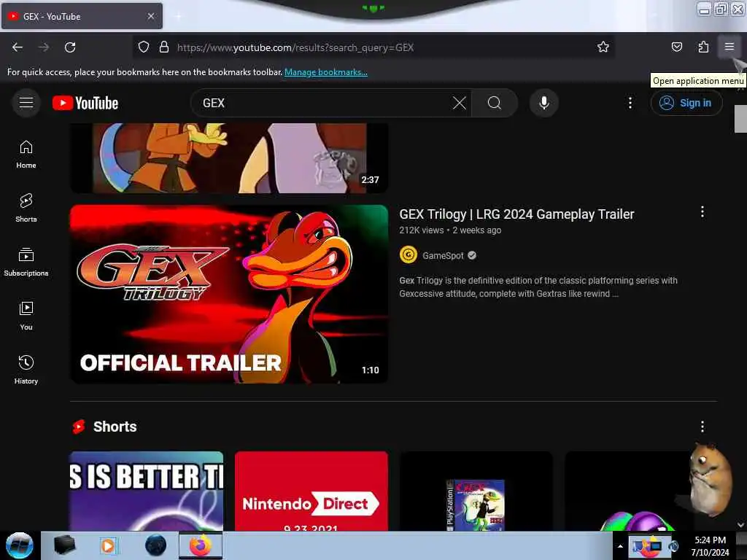Click the '212K views' text
Screen dimensions: 747x560
point(422,230)
